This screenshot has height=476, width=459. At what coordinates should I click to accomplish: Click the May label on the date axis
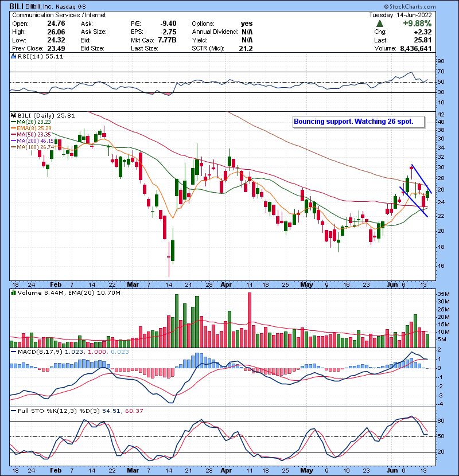pyautogui.click(x=304, y=284)
